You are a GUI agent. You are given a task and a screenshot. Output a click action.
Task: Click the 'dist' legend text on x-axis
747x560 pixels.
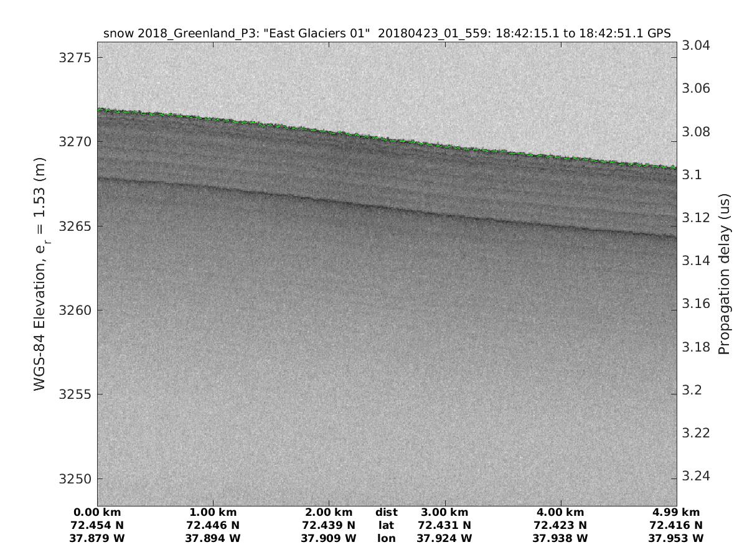(x=386, y=512)
